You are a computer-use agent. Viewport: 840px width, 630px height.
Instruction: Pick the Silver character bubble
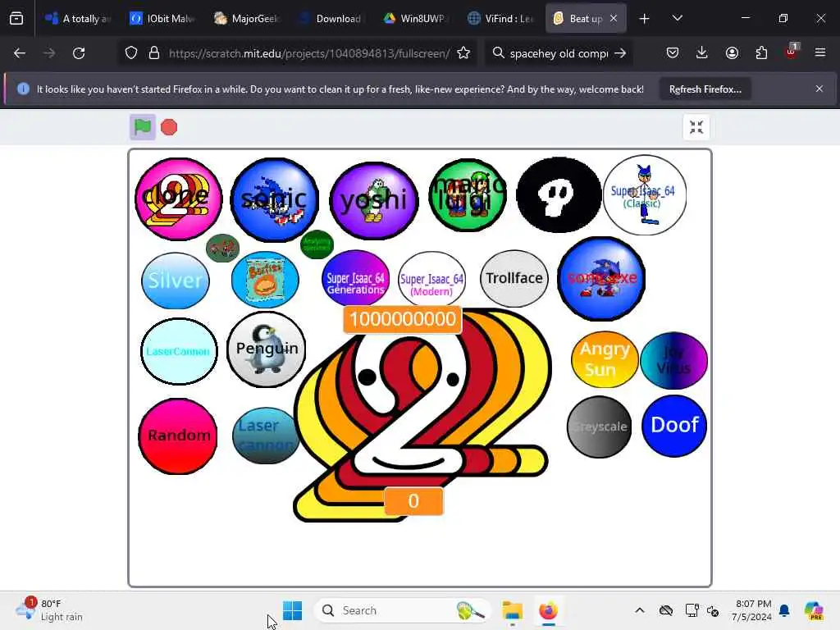[176, 281]
